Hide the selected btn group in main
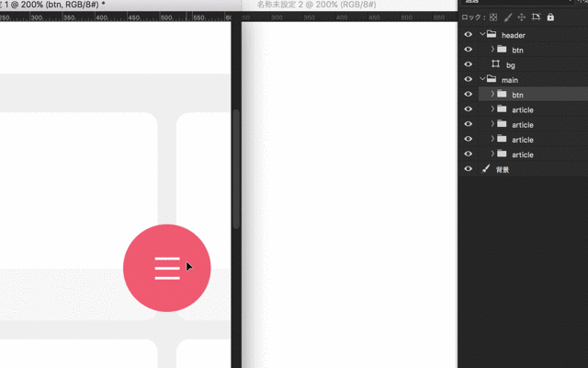The height and width of the screenshot is (368, 588). (x=468, y=94)
